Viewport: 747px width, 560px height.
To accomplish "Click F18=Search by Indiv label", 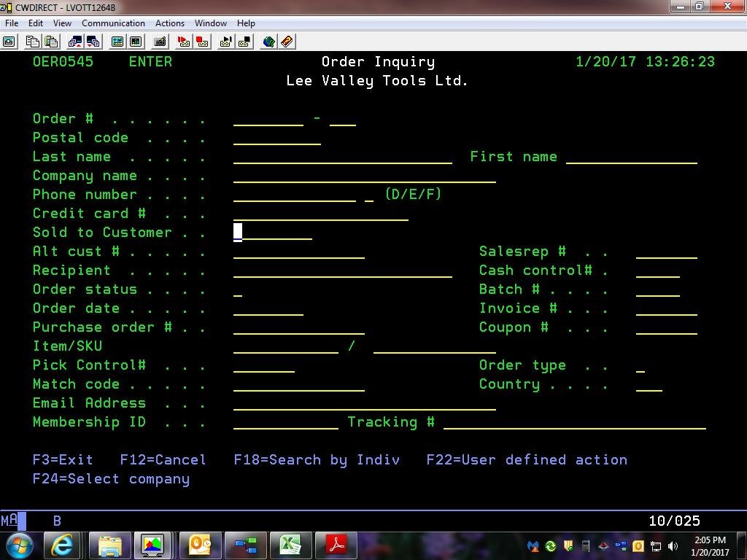I will coord(317,460).
